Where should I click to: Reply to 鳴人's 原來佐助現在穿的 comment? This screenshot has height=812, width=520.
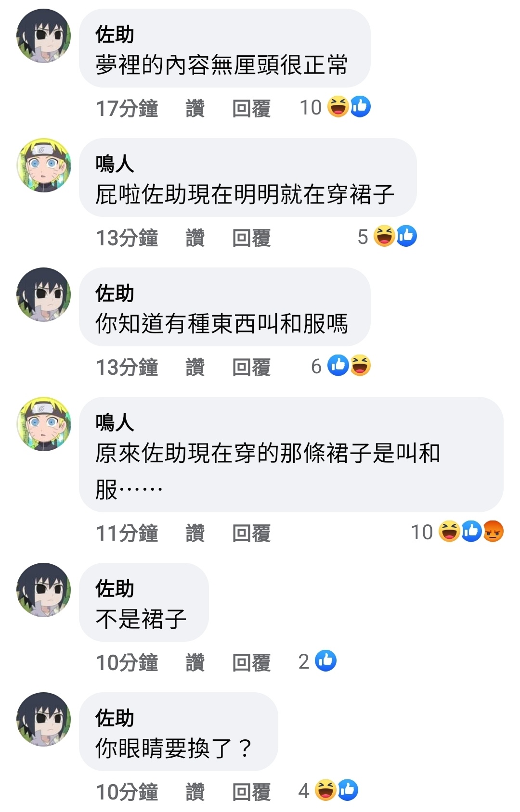[x=251, y=533]
